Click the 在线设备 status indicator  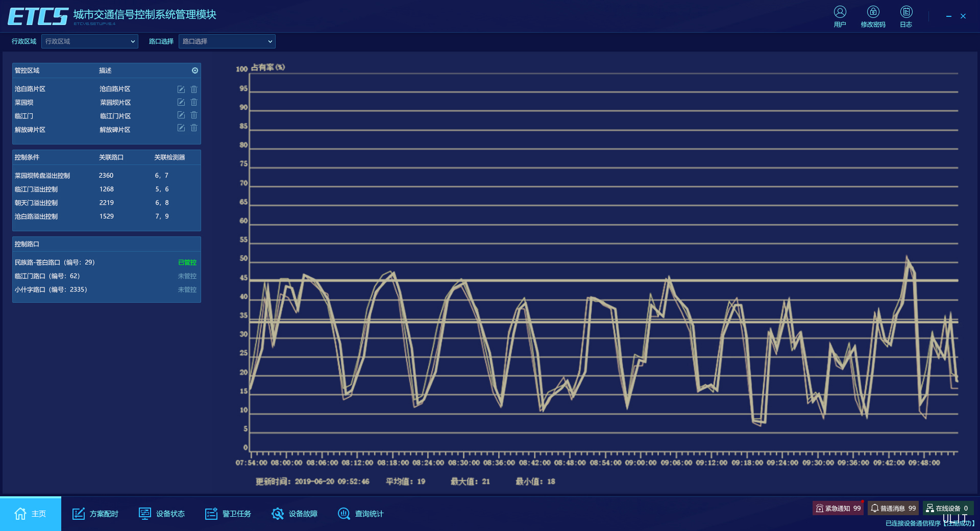point(947,508)
